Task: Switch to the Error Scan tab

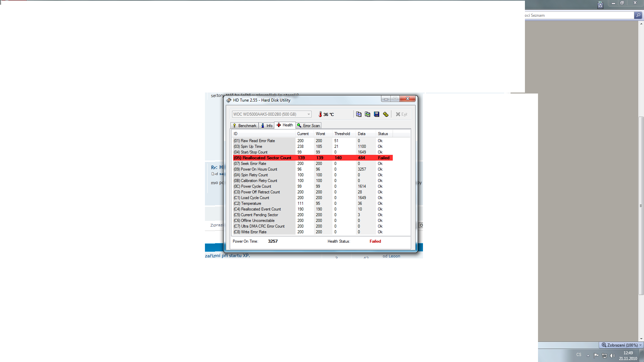Action: (309, 126)
